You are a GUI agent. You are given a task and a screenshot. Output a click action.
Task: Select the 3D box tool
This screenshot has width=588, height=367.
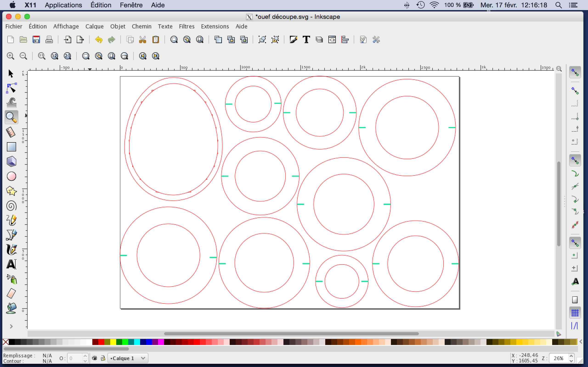(x=11, y=162)
